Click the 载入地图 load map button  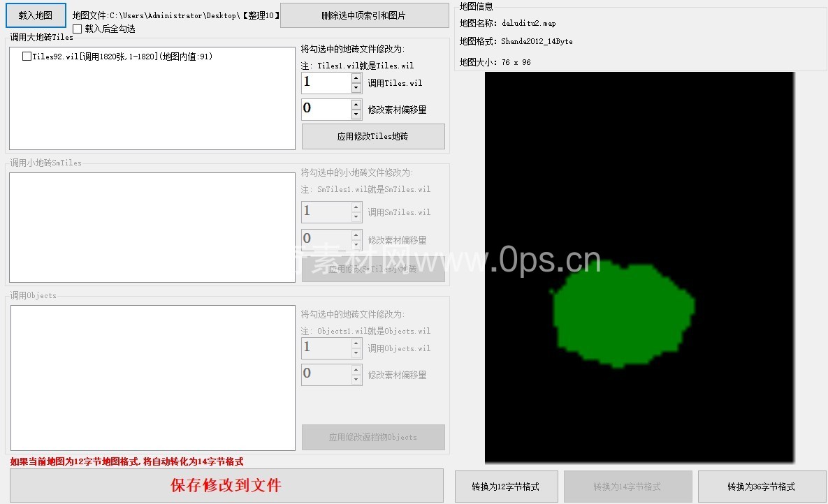point(36,15)
